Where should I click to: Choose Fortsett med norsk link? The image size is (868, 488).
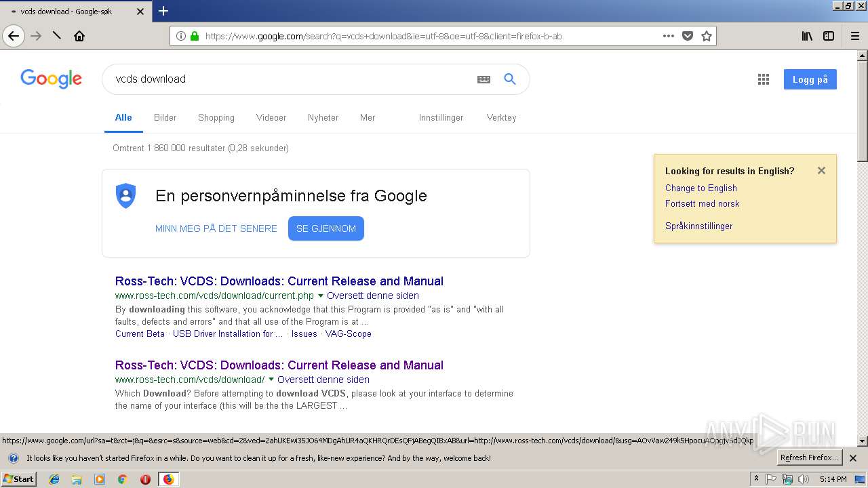click(x=703, y=203)
